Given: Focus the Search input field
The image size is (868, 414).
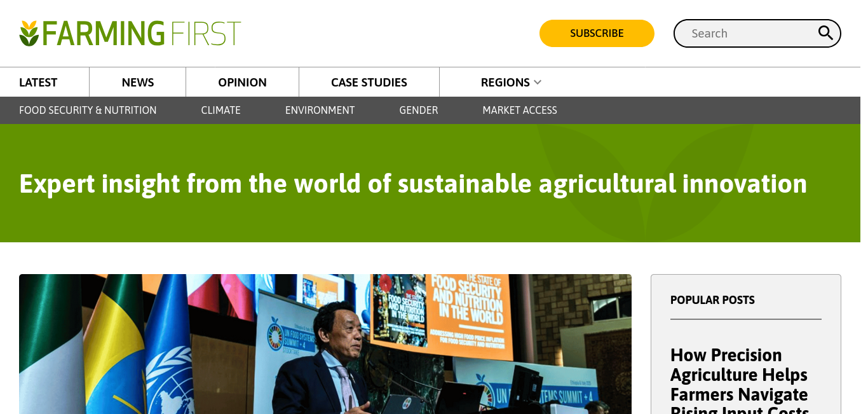Looking at the screenshot, I should click(750, 33).
